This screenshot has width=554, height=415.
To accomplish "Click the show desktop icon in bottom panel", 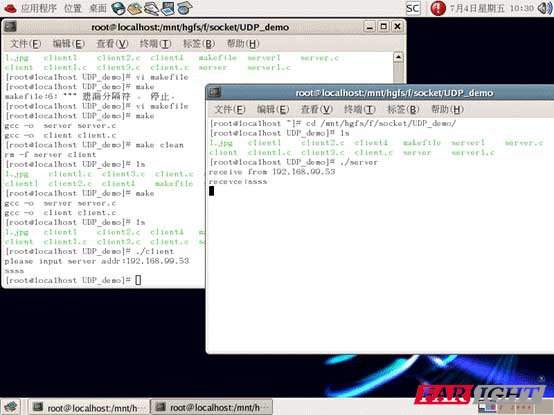I will tap(11, 407).
